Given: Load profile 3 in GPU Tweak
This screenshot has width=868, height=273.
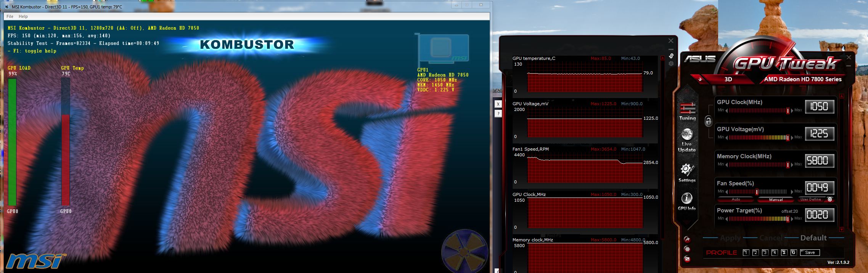Looking at the screenshot, I should point(765,252).
